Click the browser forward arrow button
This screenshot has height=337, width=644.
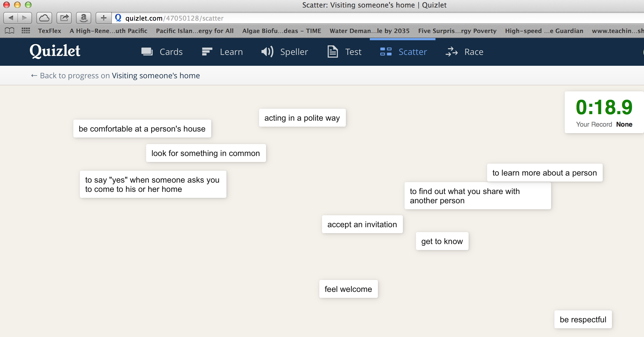coord(25,18)
